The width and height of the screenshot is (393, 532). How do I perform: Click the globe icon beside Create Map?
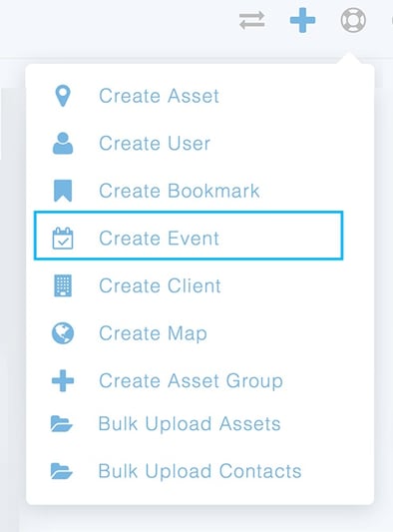(63, 333)
